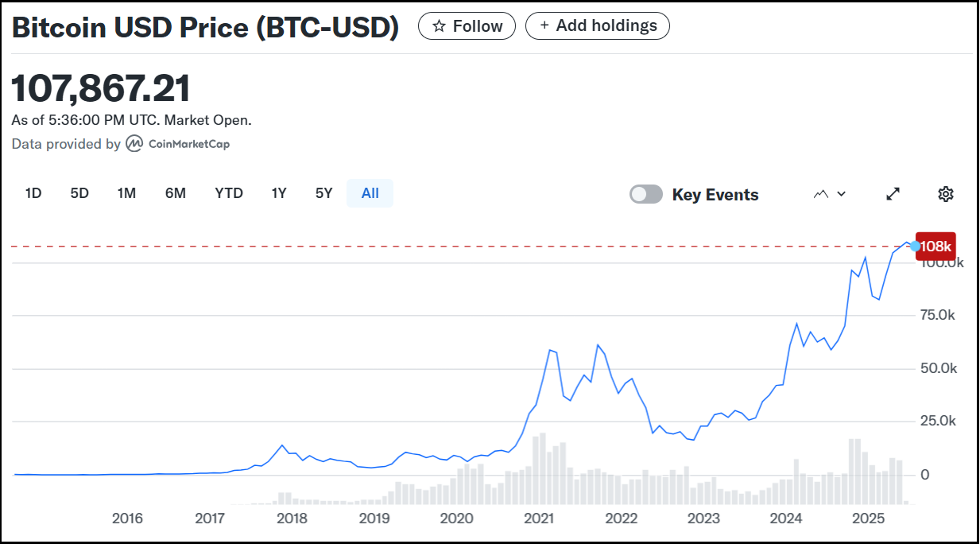Open chart settings gear
This screenshot has width=980, height=544.
click(x=945, y=194)
